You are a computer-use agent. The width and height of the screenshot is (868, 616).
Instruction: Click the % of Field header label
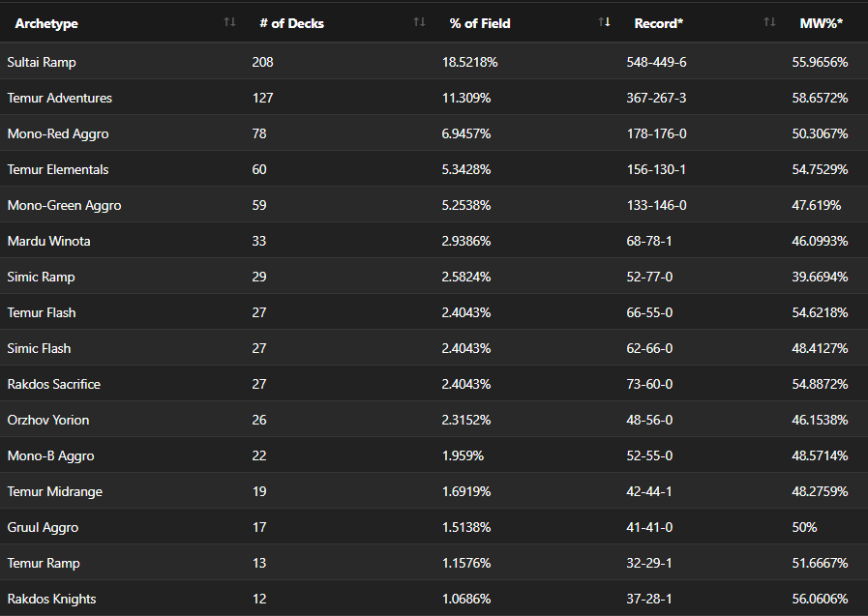click(480, 23)
